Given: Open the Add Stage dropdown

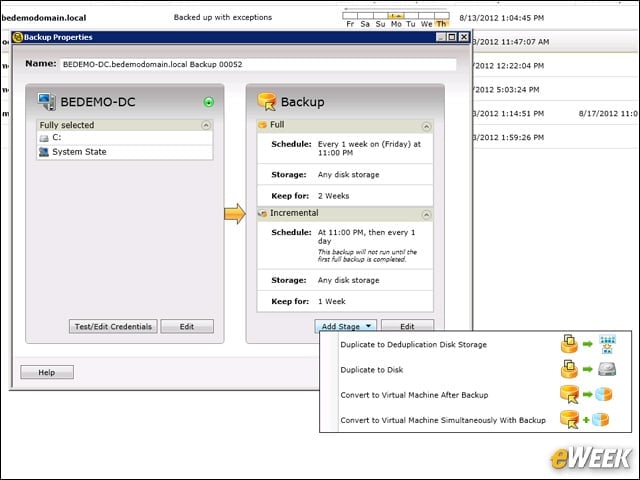Looking at the screenshot, I should 346,327.
